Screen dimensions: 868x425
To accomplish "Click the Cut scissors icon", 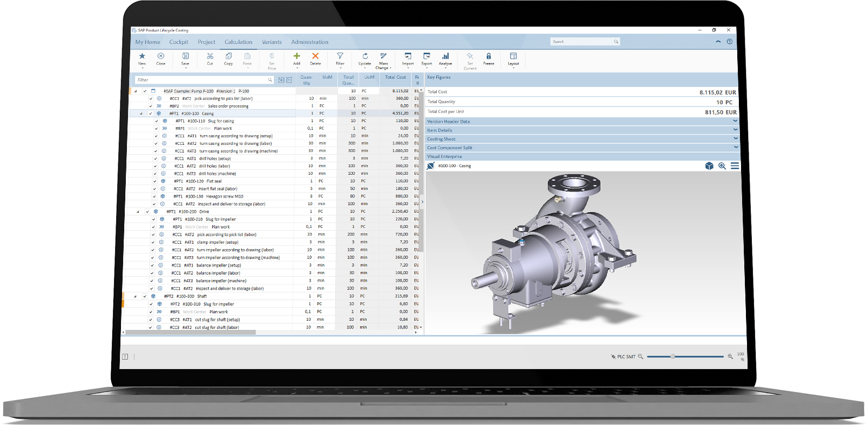I will click(x=210, y=56).
